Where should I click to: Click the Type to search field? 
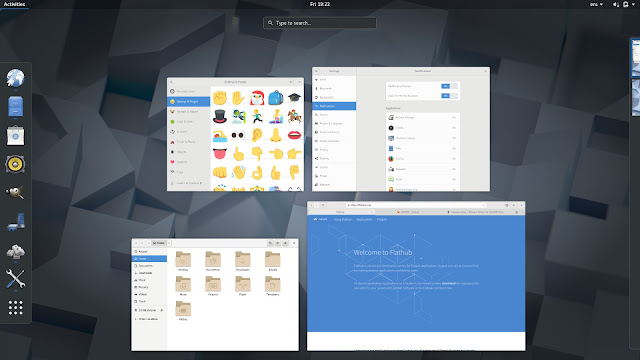[320, 23]
